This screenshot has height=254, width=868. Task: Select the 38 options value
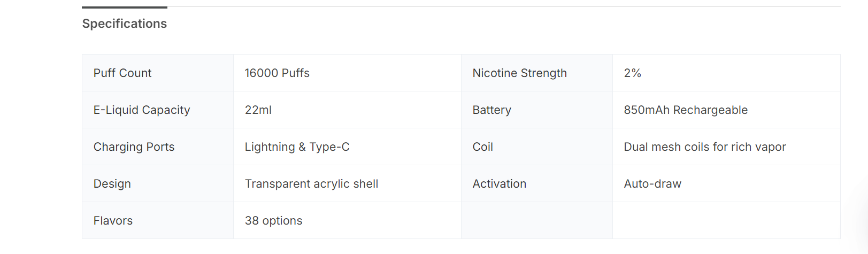click(x=273, y=221)
